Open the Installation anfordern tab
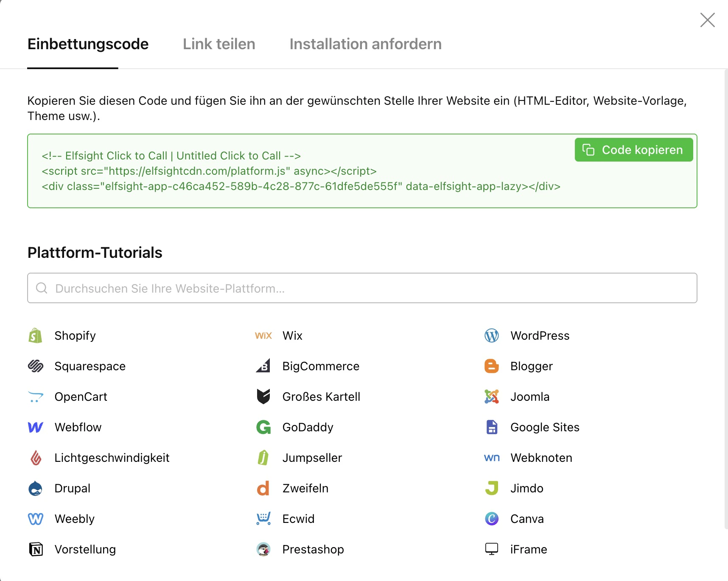The width and height of the screenshot is (728, 581). click(x=365, y=44)
